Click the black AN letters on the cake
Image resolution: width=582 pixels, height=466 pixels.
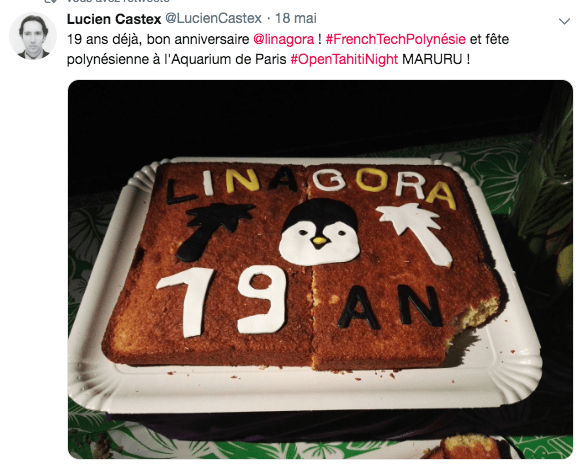coord(390,307)
